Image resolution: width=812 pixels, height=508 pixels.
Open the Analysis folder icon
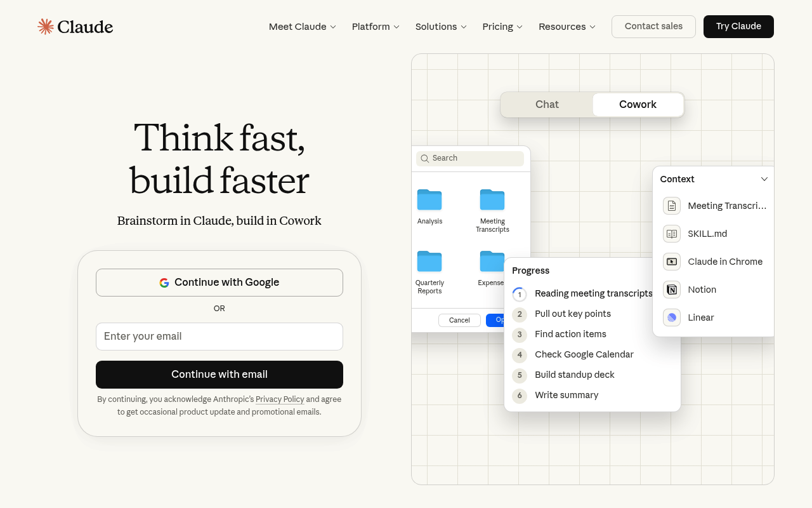[x=429, y=200]
